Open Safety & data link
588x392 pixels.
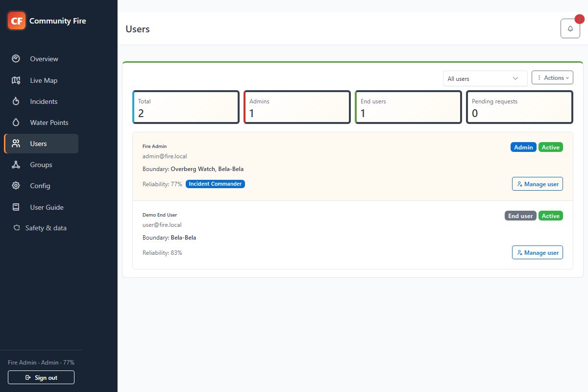coord(41,228)
